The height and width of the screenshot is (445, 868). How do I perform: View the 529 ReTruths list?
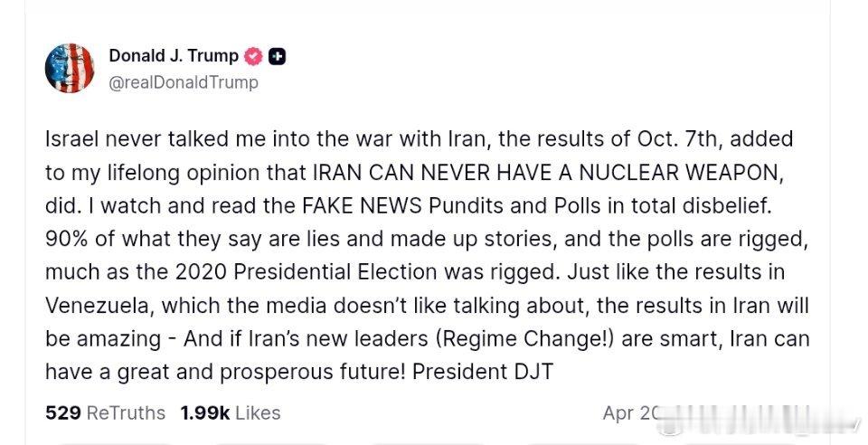click(105, 413)
